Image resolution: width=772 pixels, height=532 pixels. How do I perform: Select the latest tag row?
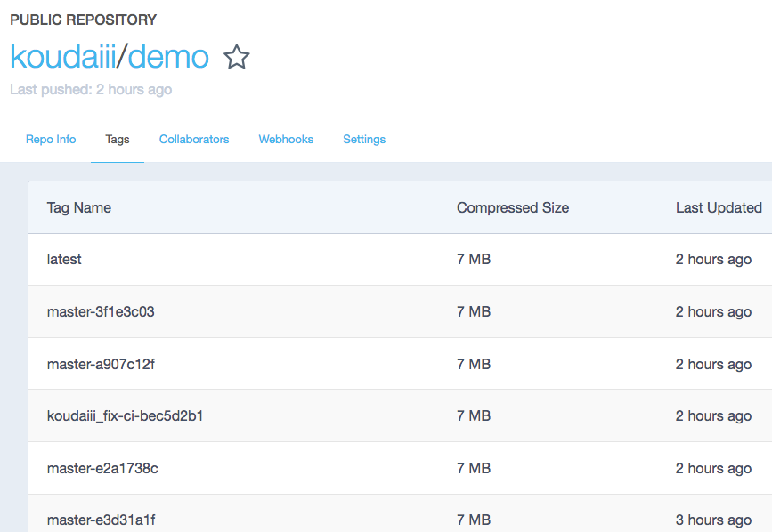(400, 259)
